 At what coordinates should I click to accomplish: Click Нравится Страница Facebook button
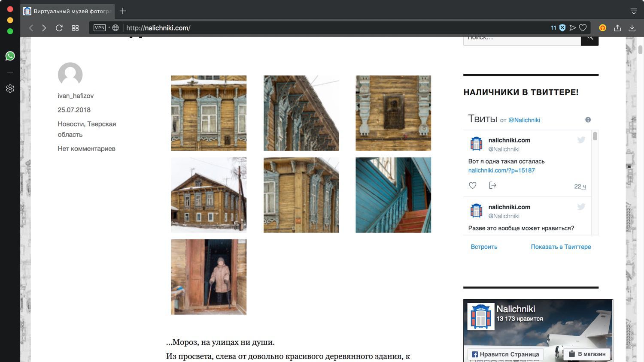[x=505, y=354]
